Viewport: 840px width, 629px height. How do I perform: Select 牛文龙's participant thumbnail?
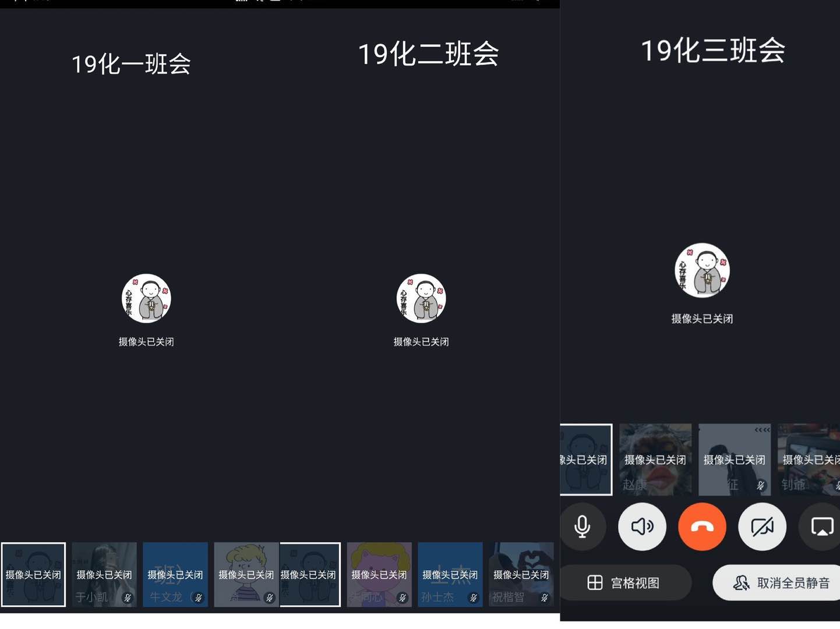click(175, 574)
